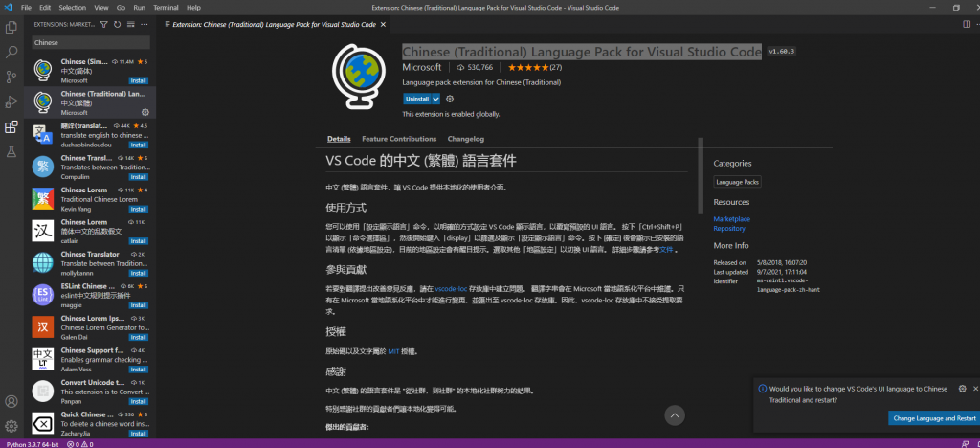This screenshot has width=980, height=448.
Task: Open the Explorer view in activity bar
Action: (x=11, y=28)
